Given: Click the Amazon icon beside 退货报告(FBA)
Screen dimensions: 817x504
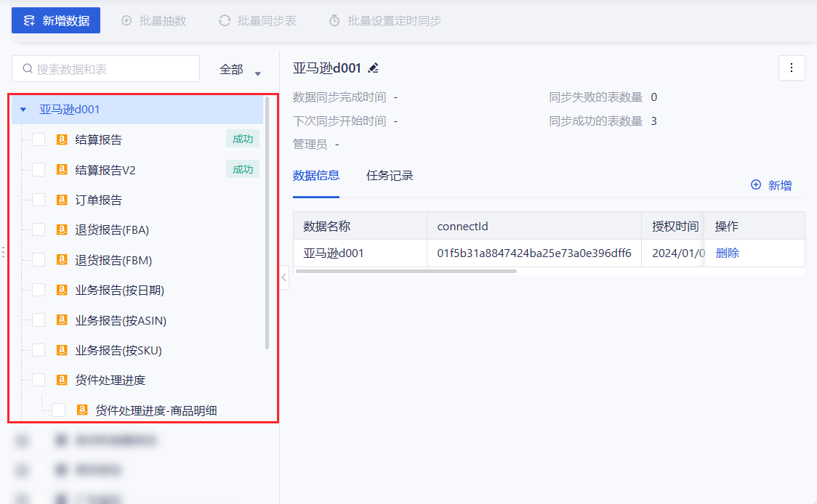Looking at the screenshot, I should tap(62, 229).
